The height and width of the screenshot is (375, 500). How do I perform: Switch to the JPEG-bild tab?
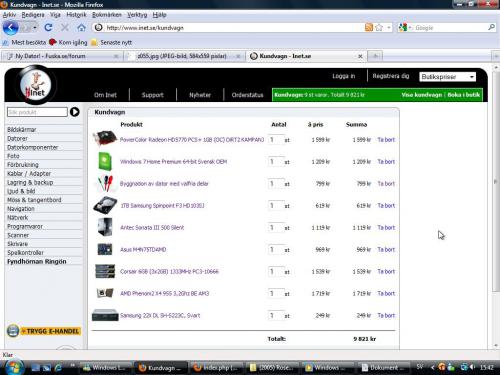184,56
